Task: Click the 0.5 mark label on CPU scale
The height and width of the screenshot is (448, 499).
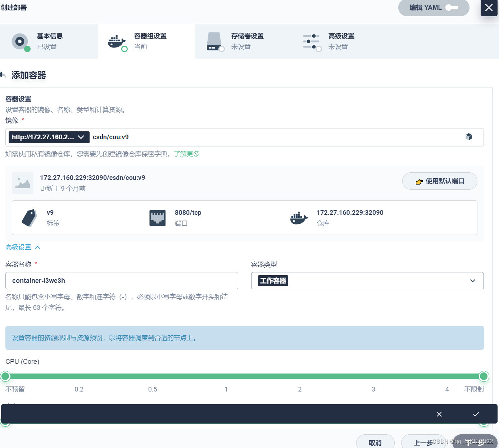Action: click(153, 389)
